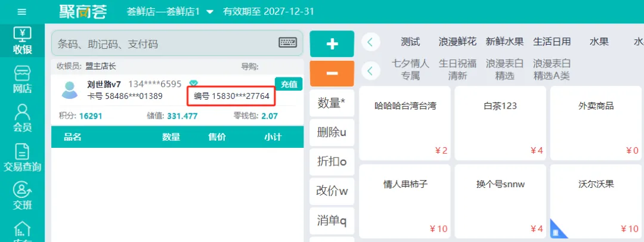
Task: Select the 浪漫鲜花 category tab
Action: tap(457, 42)
